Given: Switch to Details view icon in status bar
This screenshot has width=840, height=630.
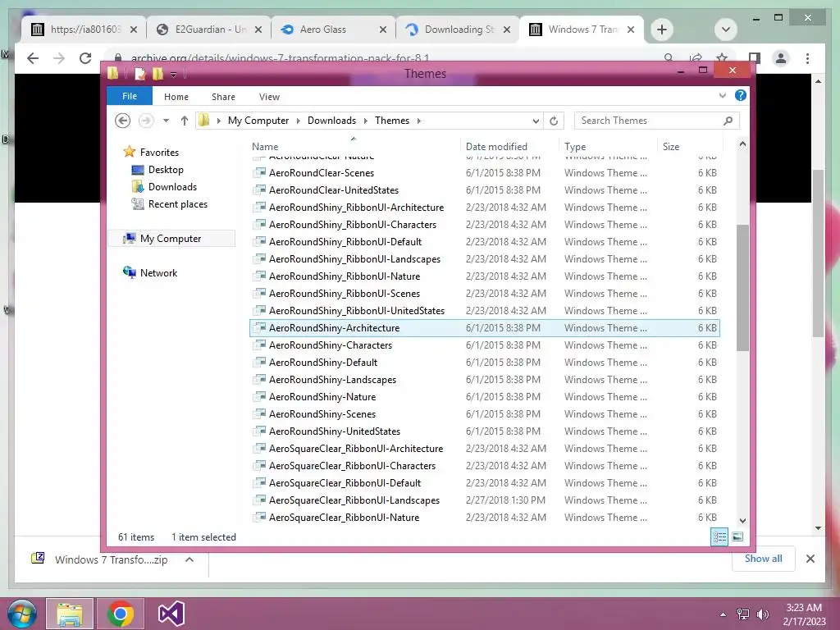Looking at the screenshot, I should [719, 536].
